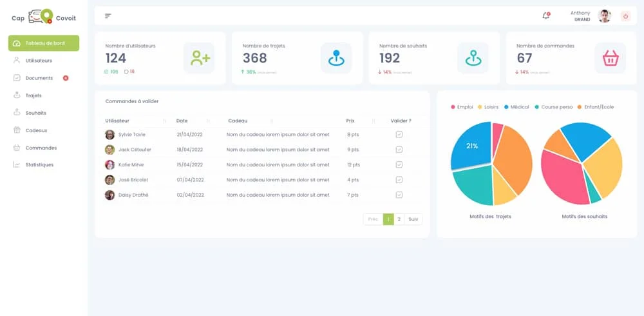Image resolution: width=644 pixels, height=316 pixels.
Task: Click the Souhaits sidebar icon
Action: (x=17, y=112)
